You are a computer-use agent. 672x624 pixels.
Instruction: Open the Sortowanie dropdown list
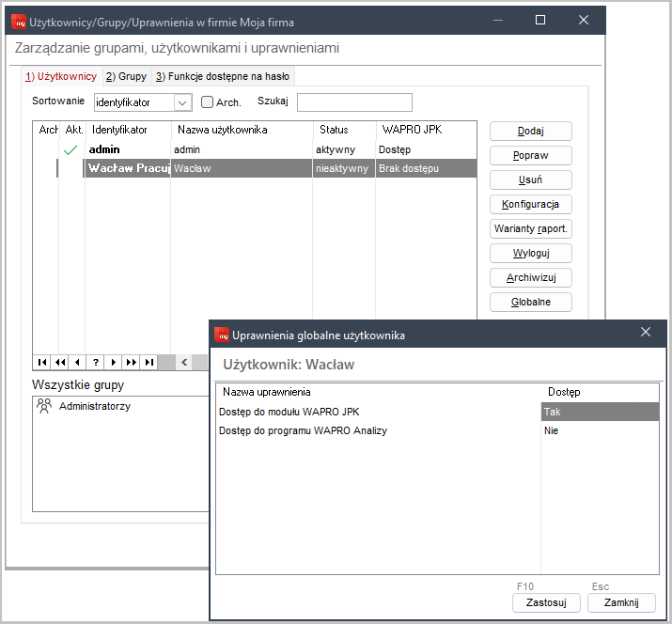(x=183, y=102)
